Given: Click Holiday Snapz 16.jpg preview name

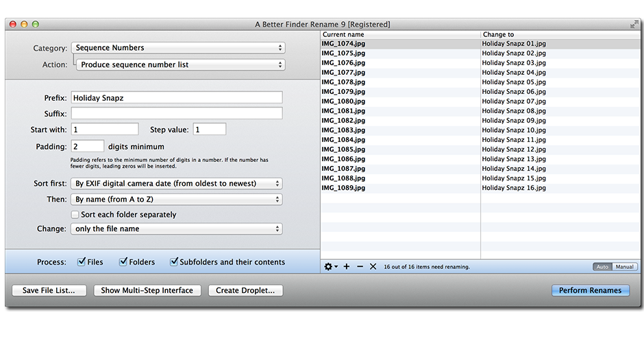Looking at the screenshot, I should tap(514, 188).
